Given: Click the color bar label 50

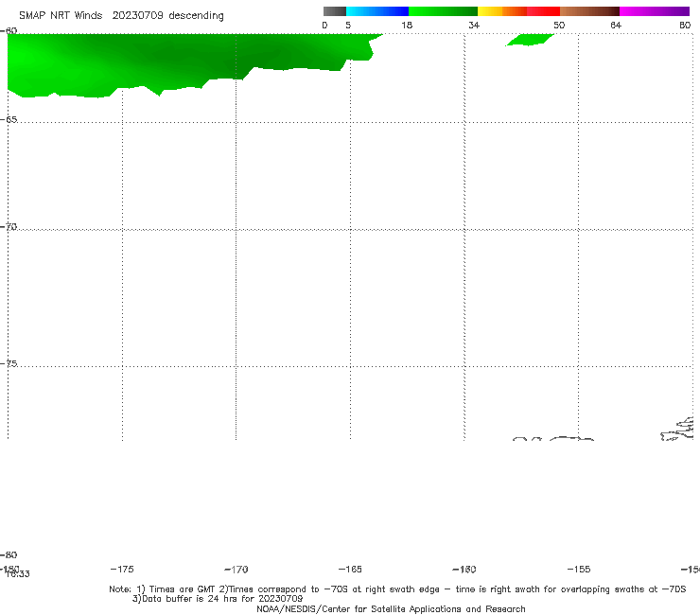Looking at the screenshot, I should (559, 25).
